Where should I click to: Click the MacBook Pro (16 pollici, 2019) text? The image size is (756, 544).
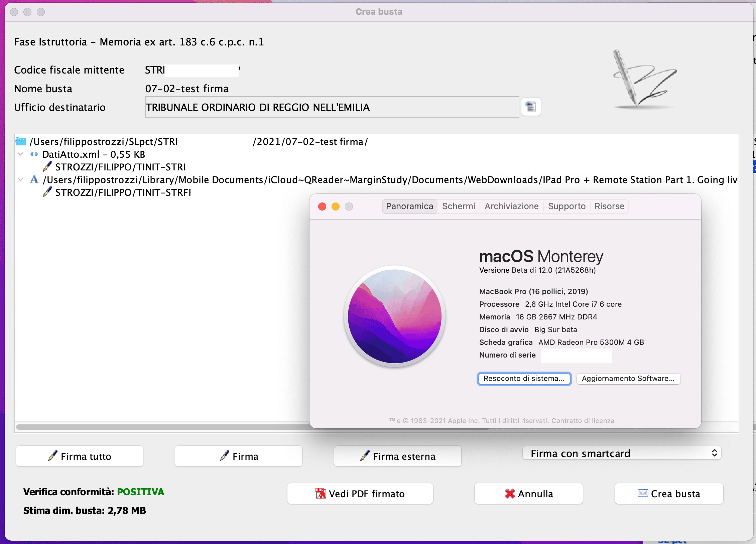tap(533, 291)
